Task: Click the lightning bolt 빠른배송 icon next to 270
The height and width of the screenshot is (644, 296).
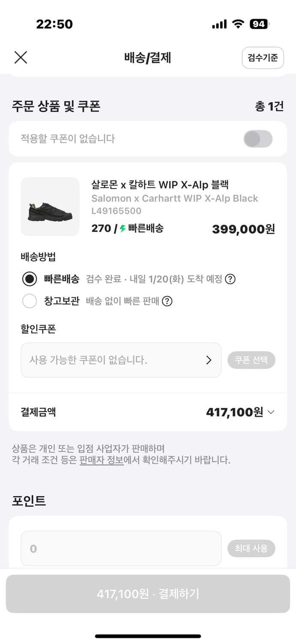Action: [x=124, y=228]
